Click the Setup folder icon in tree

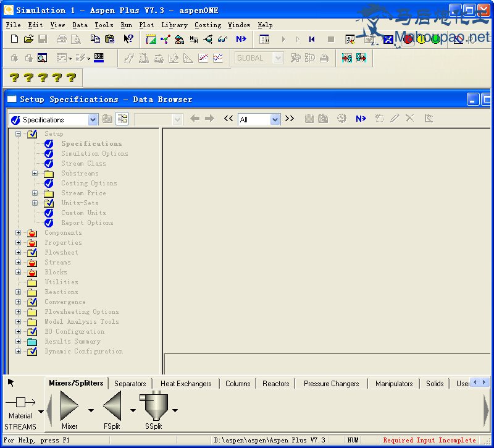click(x=32, y=134)
